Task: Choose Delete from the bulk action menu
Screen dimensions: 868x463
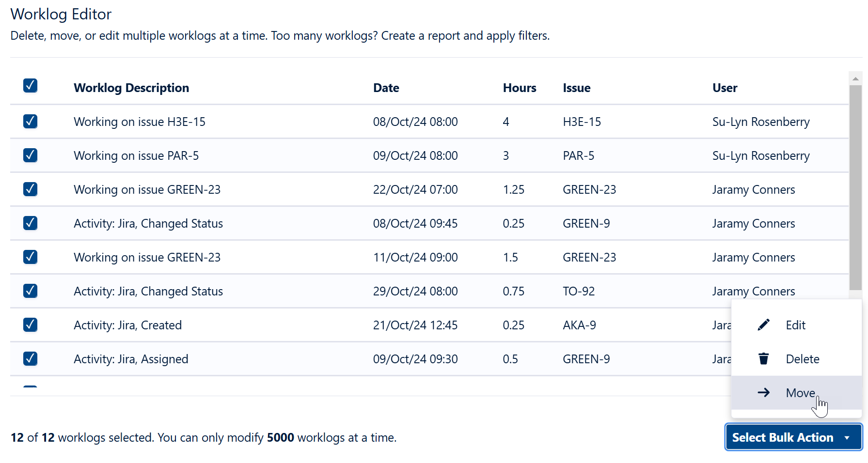Action: click(x=802, y=358)
